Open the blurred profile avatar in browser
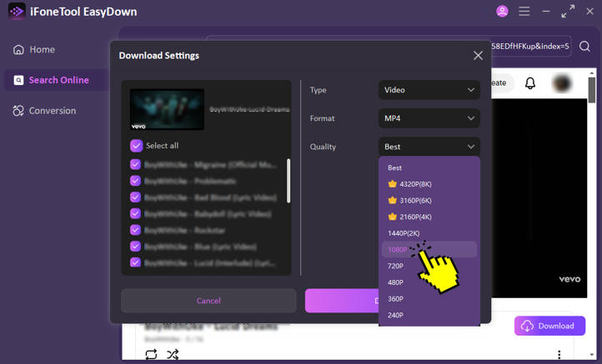The image size is (602, 364). pos(562,82)
